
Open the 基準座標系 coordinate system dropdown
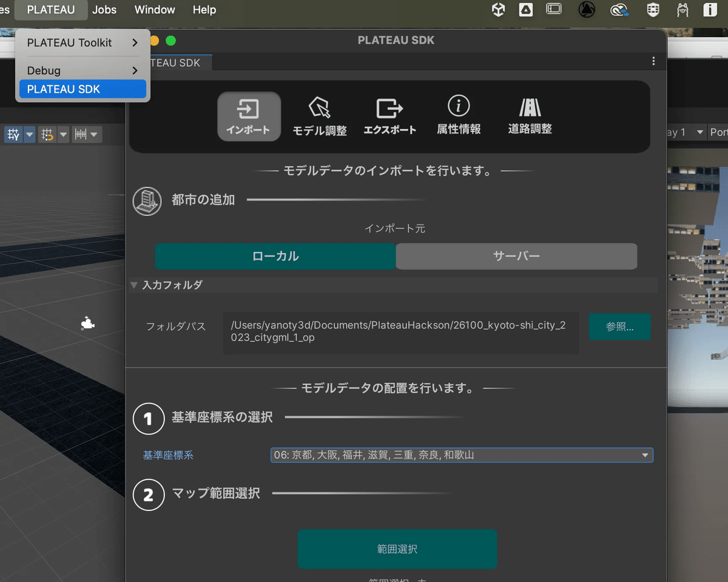coord(462,455)
